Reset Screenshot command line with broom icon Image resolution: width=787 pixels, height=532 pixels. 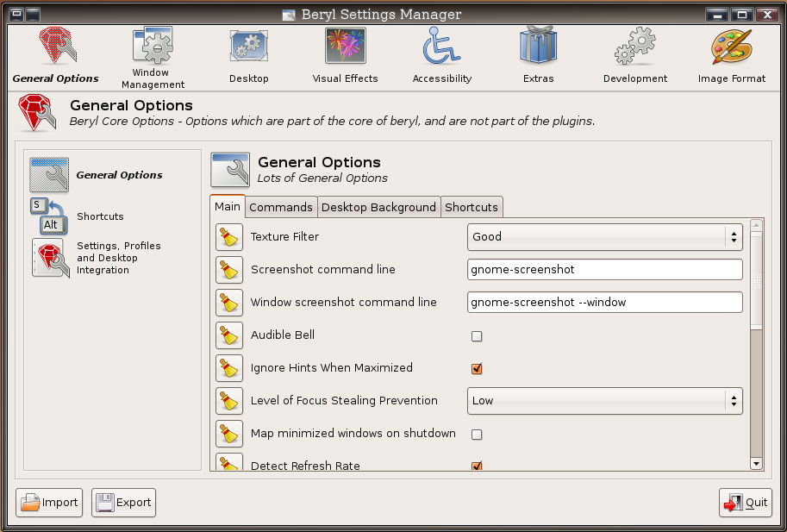[x=229, y=270]
